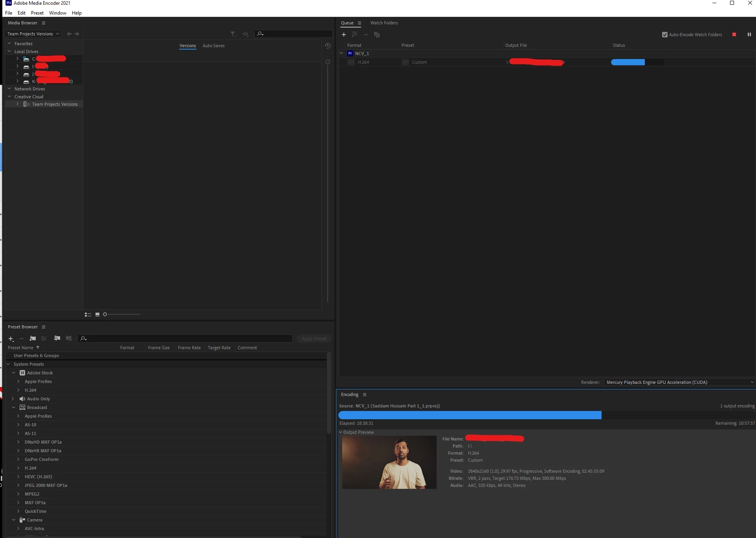This screenshot has height=538, width=756.
Task: Import presets in Preset Browser
Action: [x=57, y=338]
